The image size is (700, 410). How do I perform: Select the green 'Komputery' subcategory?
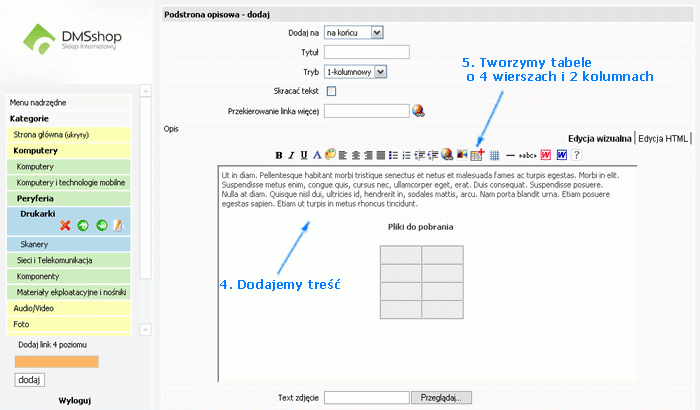(x=69, y=167)
